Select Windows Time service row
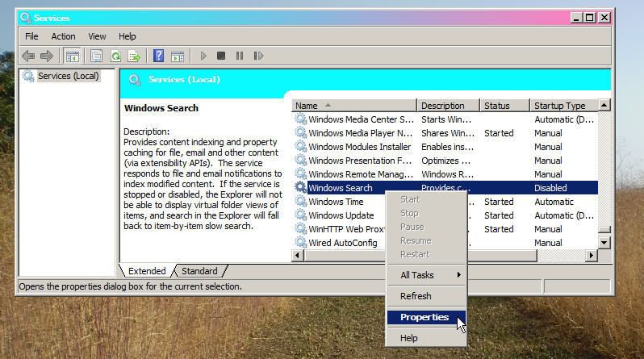644x359 pixels. click(x=445, y=202)
